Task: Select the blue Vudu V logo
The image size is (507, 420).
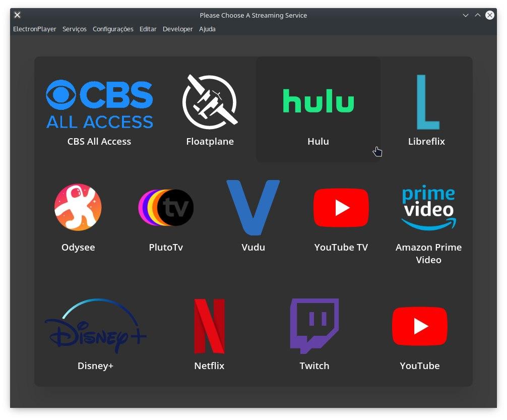Action: (253, 207)
